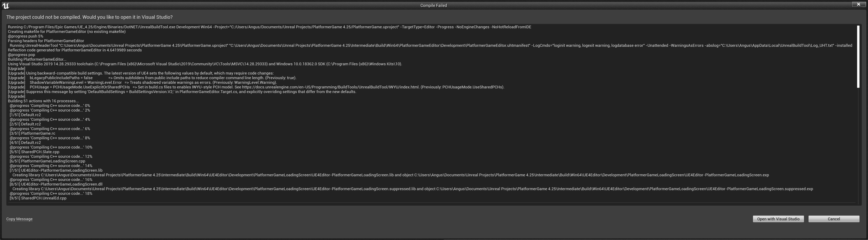The image size is (868, 240).
Task: Click the Cancel button
Action: pyautogui.click(x=834, y=219)
